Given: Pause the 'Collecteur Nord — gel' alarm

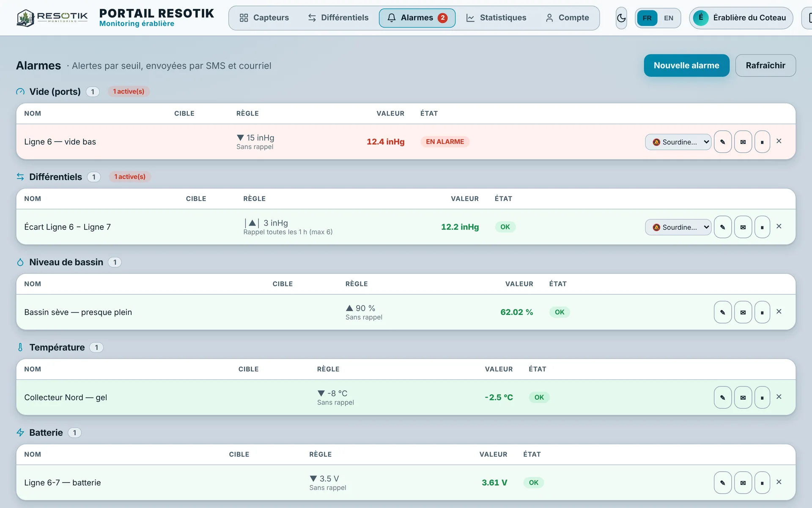Looking at the screenshot, I should pos(762,397).
